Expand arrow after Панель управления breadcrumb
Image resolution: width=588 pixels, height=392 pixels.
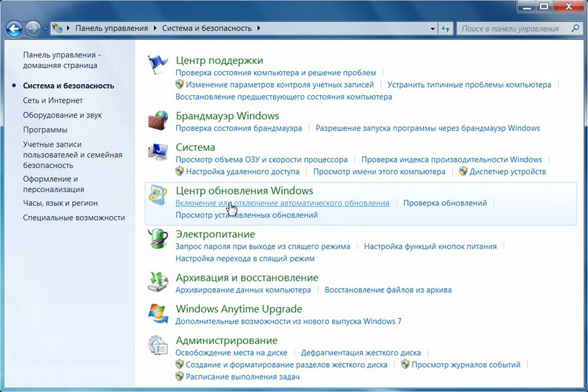click(155, 28)
